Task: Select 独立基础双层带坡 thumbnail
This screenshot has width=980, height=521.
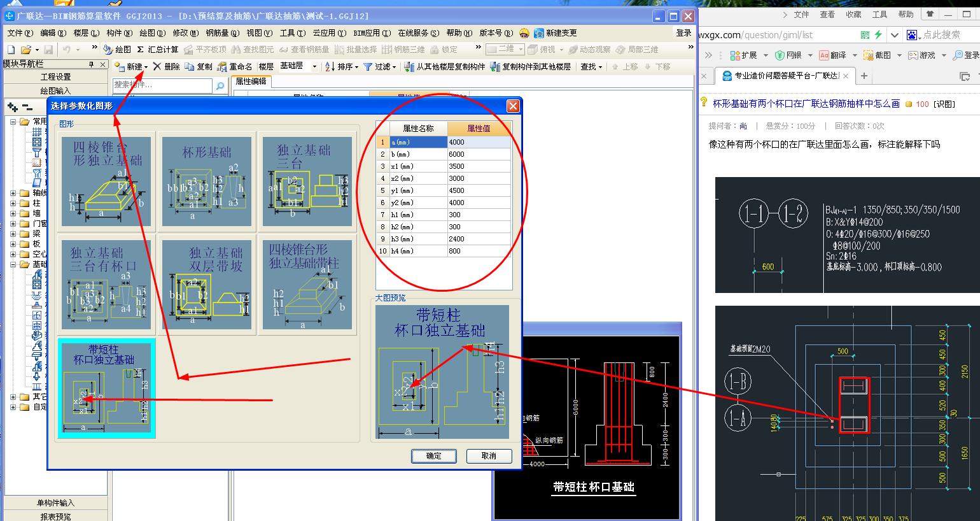Action: pos(207,284)
